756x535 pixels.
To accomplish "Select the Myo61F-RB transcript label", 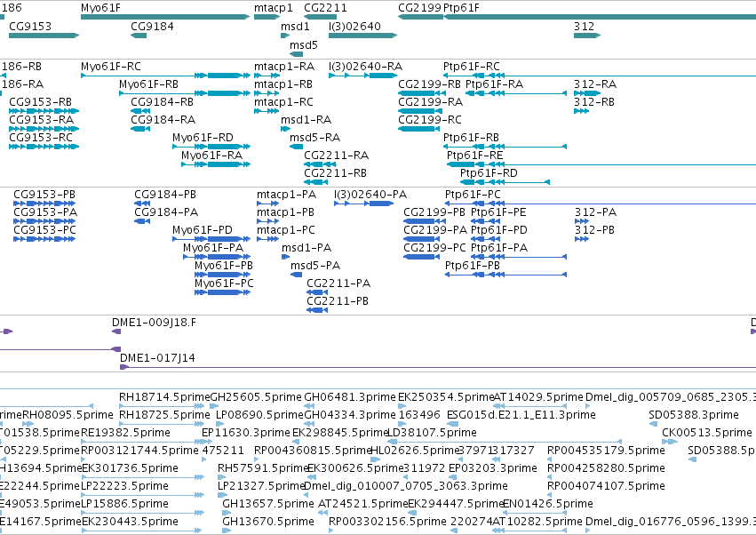I will [149, 84].
